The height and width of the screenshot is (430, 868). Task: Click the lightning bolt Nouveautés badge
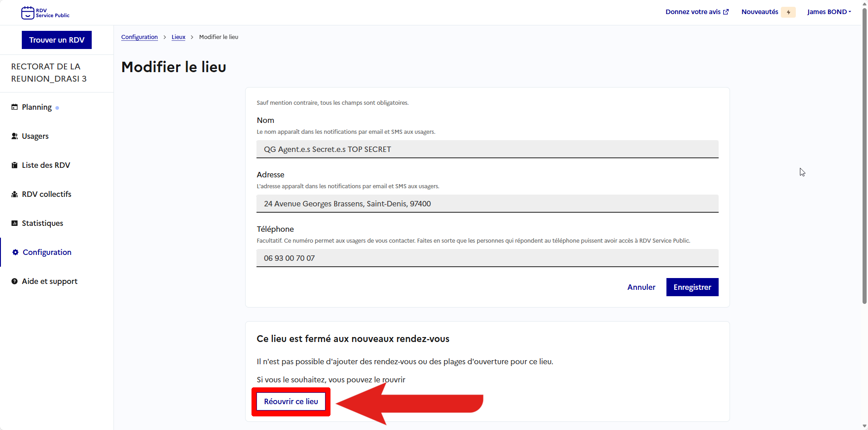789,12
